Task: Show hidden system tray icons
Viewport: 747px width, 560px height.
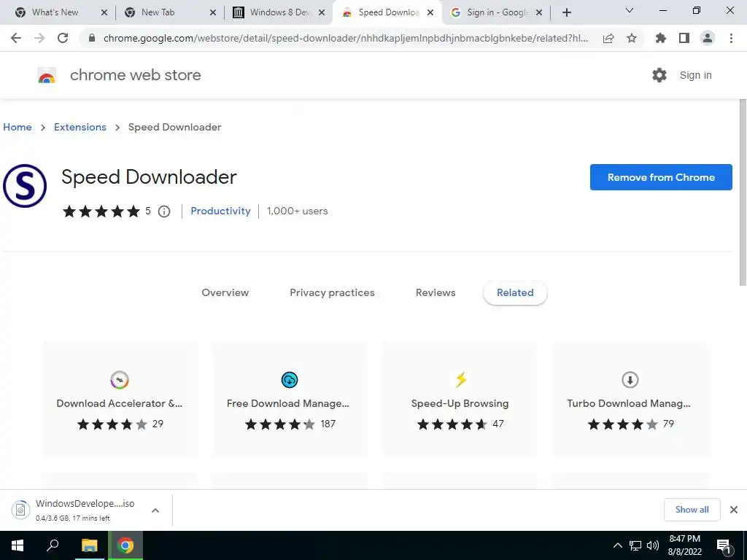Action: tap(617, 545)
